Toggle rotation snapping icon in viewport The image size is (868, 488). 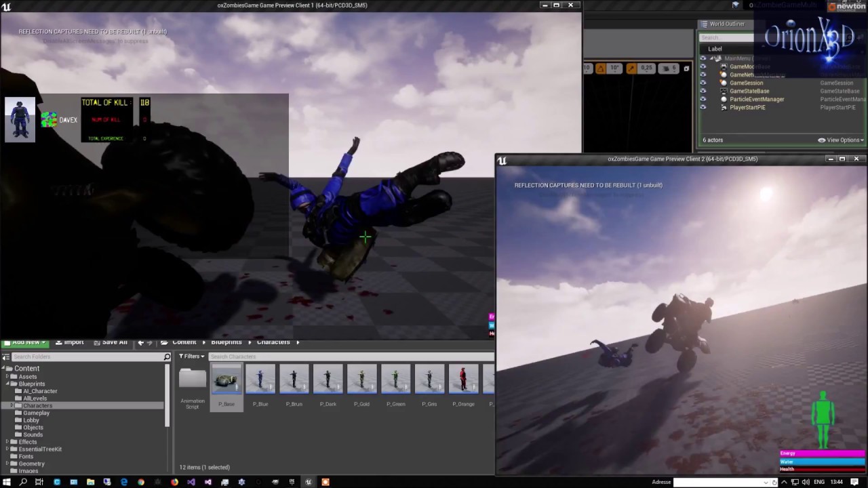pyautogui.click(x=601, y=68)
